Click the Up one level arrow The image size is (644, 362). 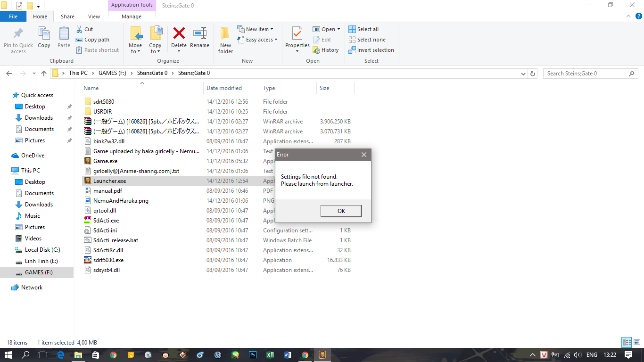pyautogui.click(x=44, y=74)
